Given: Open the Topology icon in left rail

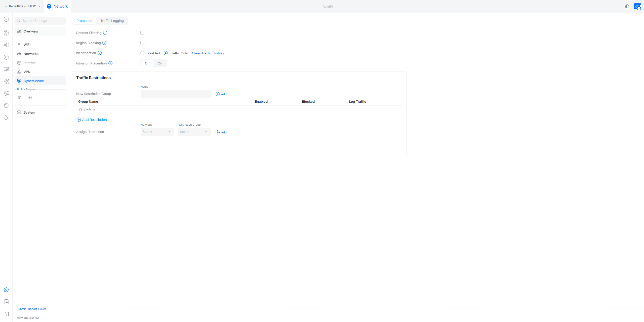Looking at the screenshot, I should [6, 45].
